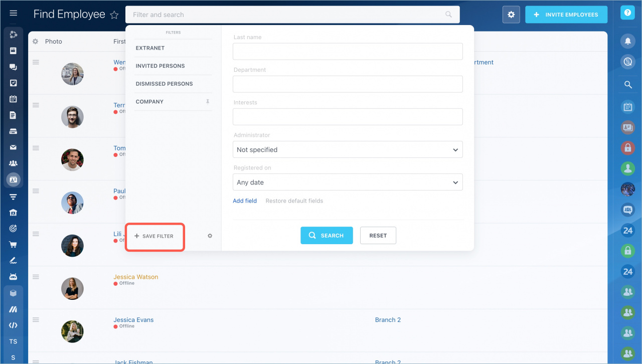Click the Reset button
Image resolution: width=642 pixels, height=364 pixels.
click(x=378, y=236)
